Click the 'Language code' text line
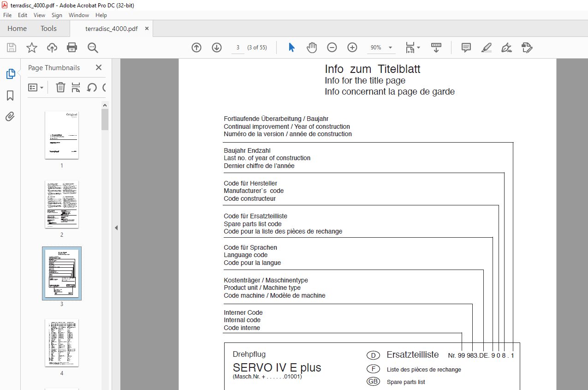The height and width of the screenshot is (390, 588). tap(246, 255)
